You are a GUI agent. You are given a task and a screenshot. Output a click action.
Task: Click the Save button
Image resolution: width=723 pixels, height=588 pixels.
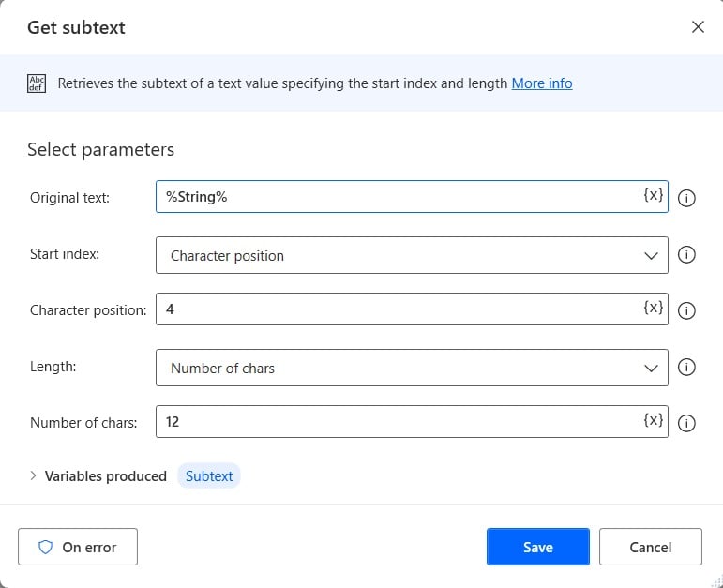537,547
